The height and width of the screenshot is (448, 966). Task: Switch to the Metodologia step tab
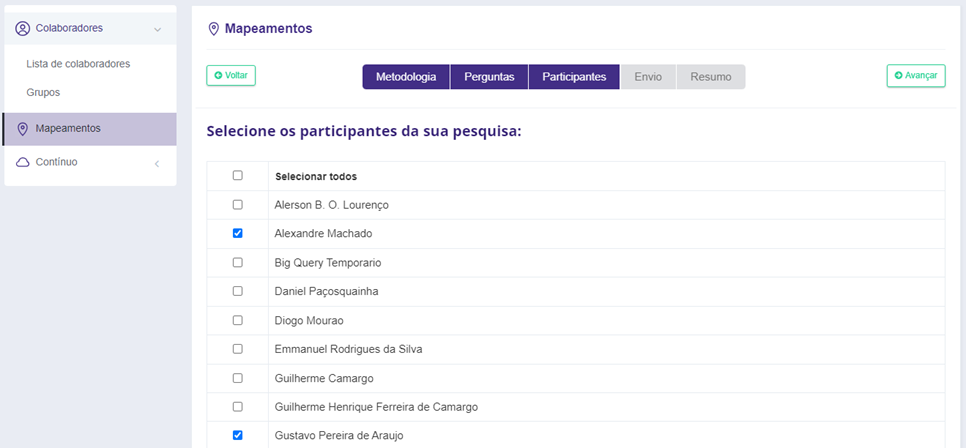tap(406, 77)
